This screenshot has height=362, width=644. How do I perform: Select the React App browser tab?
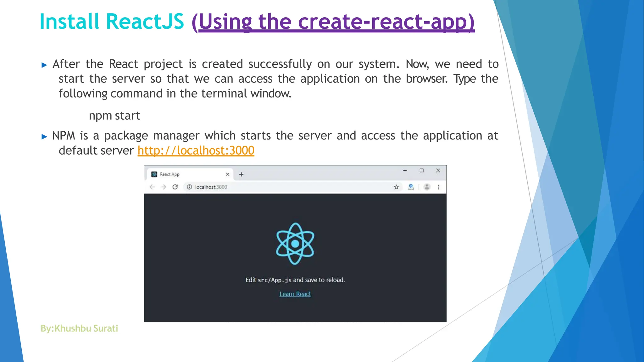point(190,174)
